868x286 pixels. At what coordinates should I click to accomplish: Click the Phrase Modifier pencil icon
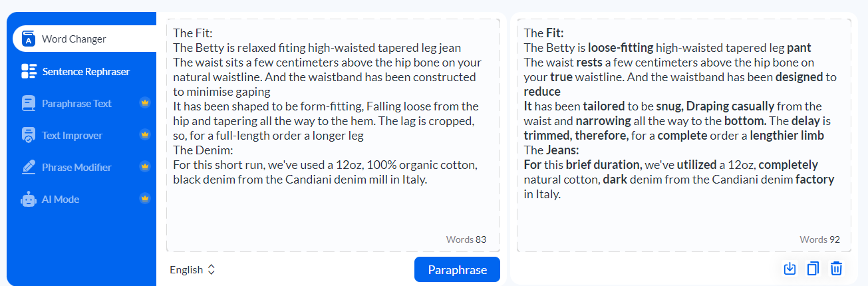coord(29,167)
